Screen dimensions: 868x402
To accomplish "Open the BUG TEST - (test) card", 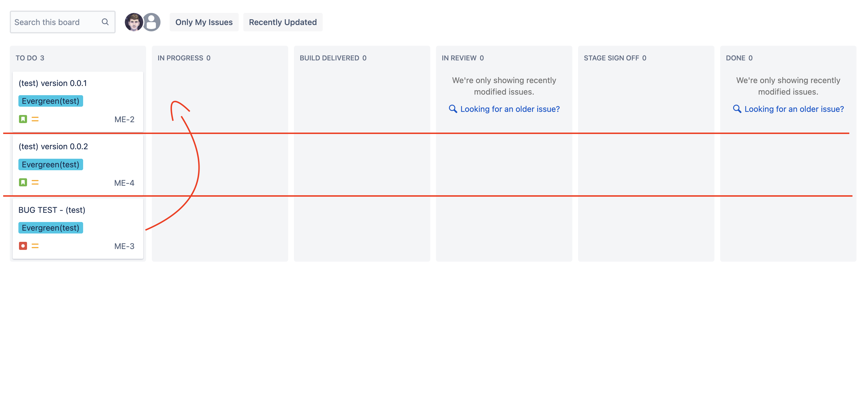I will (x=78, y=229).
